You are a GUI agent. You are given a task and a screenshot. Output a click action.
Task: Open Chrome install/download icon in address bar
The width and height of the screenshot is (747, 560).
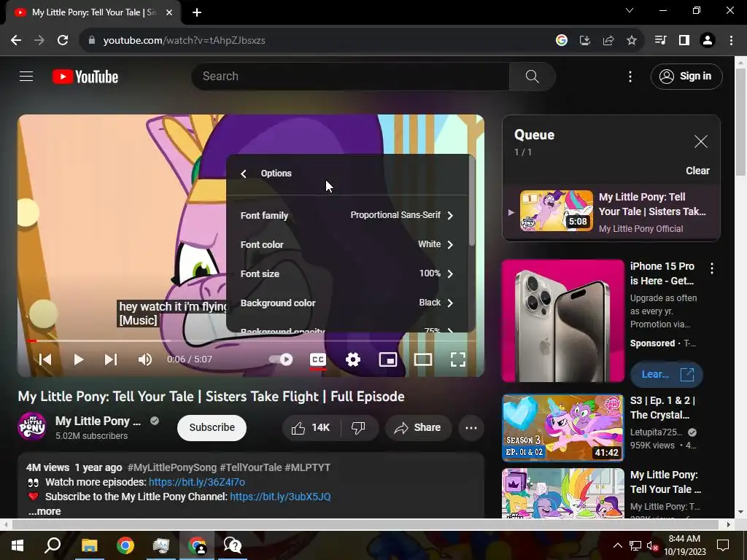pyautogui.click(x=585, y=41)
